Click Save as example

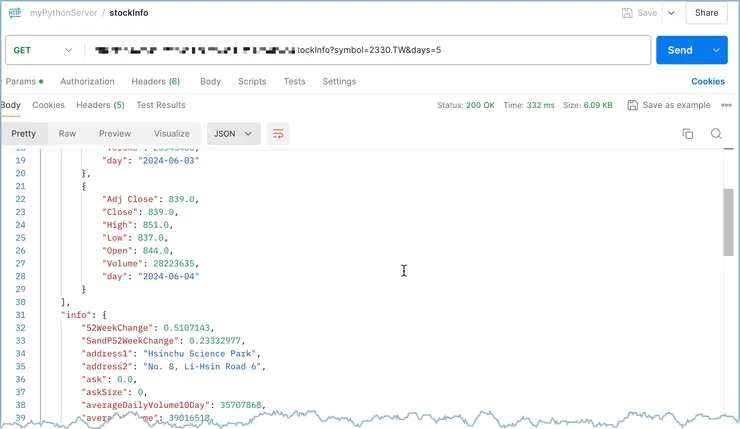(669, 105)
